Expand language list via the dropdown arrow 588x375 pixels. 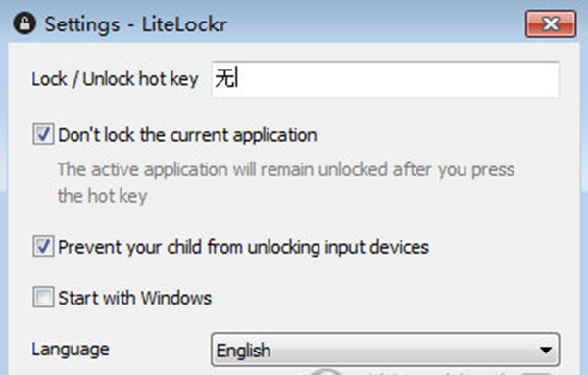(x=546, y=351)
